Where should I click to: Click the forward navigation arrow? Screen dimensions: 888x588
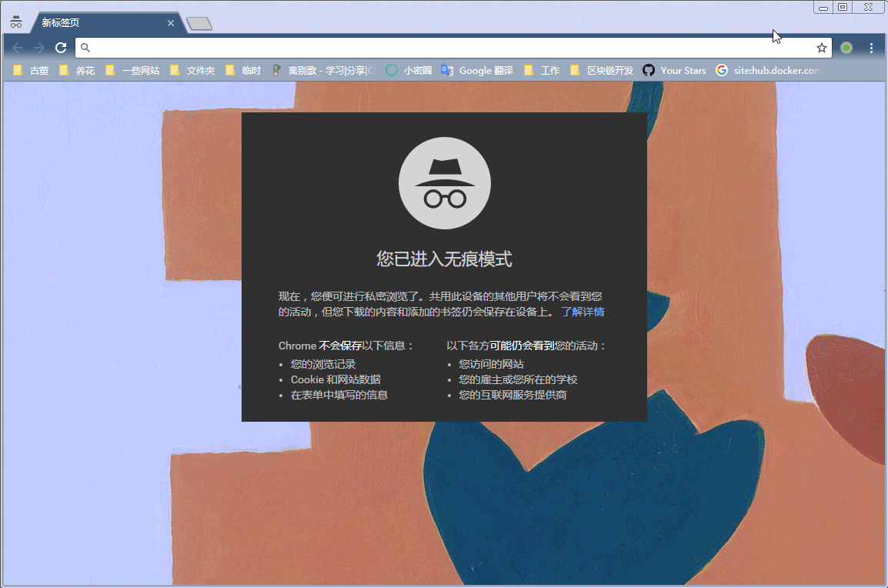(39, 48)
